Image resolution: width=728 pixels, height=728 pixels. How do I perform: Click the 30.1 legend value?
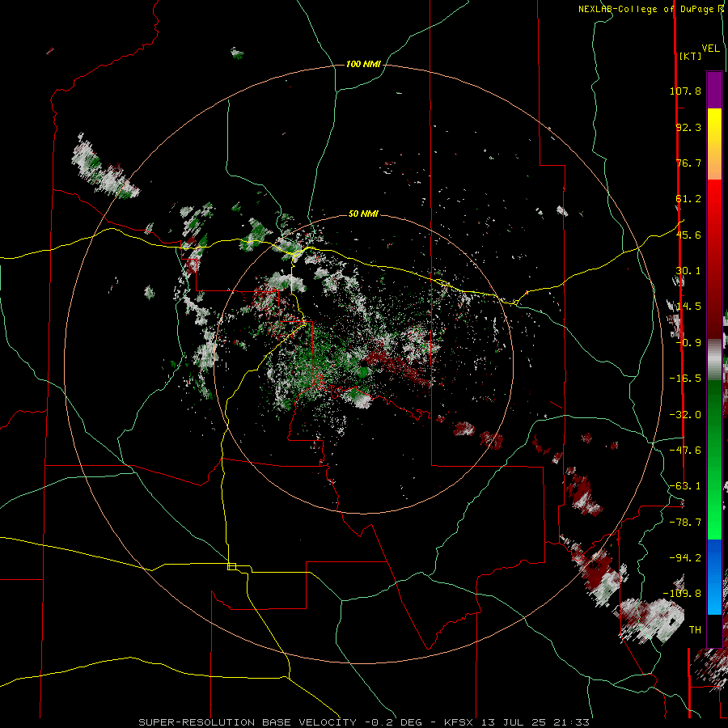coord(688,271)
